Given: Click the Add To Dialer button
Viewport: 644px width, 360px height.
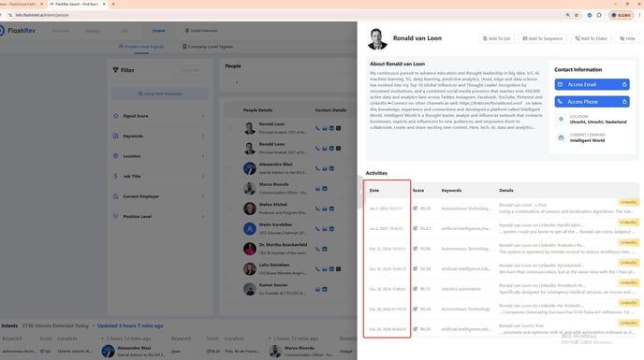Looking at the screenshot, I should (x=591, y=38).
